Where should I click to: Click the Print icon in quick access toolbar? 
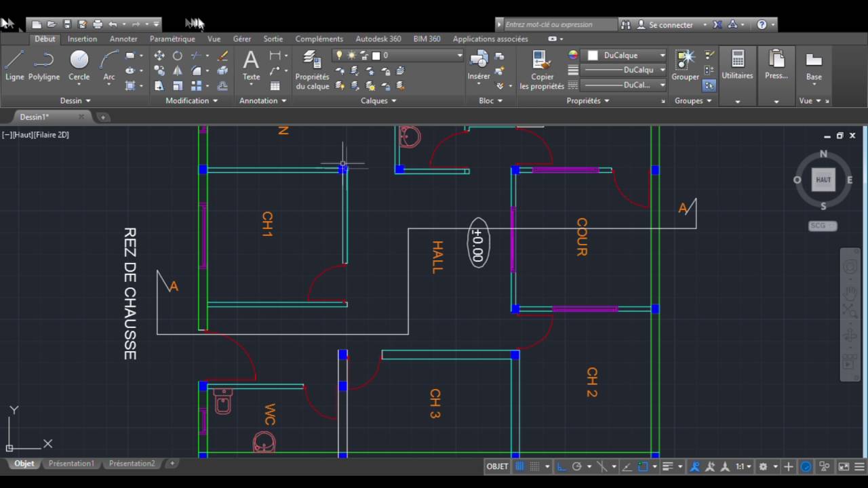tap(98, 24)
